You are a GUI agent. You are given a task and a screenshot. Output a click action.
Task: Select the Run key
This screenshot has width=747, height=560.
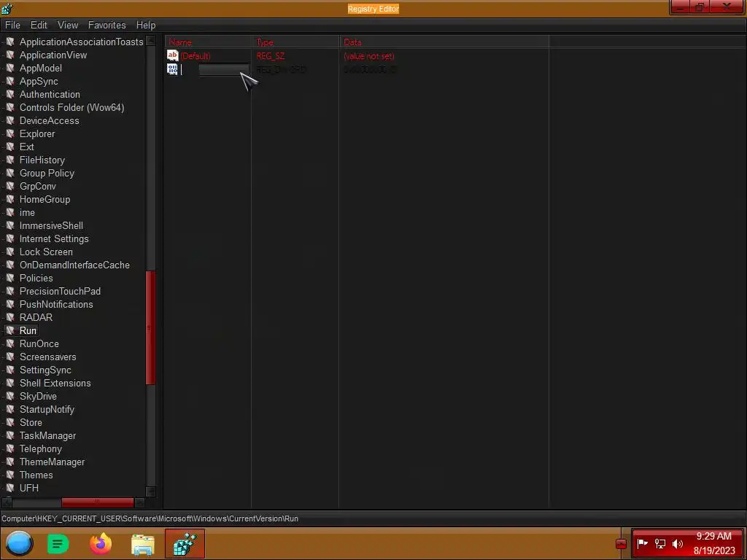tap(28, 330)
